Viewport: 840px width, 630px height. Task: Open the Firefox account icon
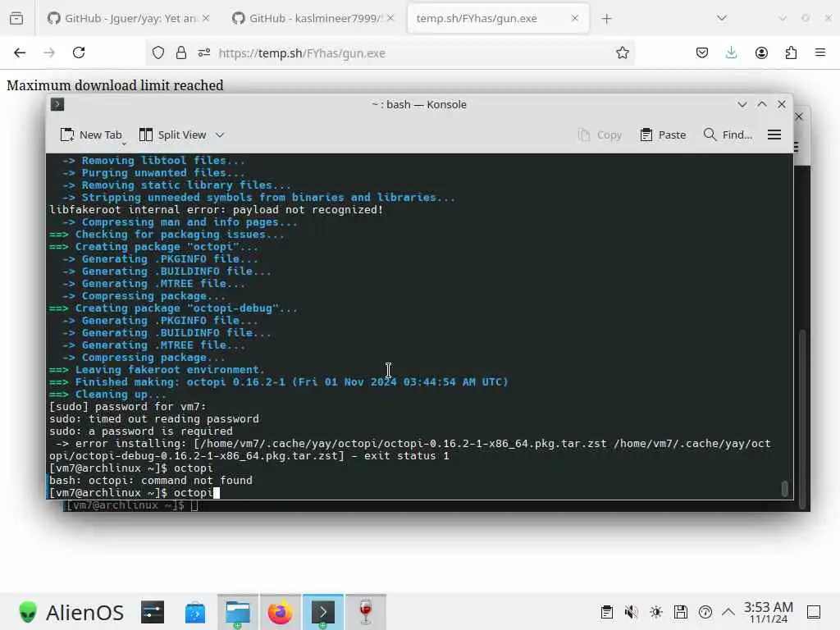click(x=761, y=52)
